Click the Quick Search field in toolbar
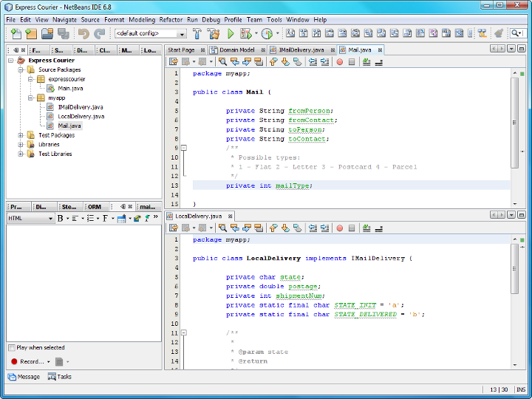 [x=519, y=33]
